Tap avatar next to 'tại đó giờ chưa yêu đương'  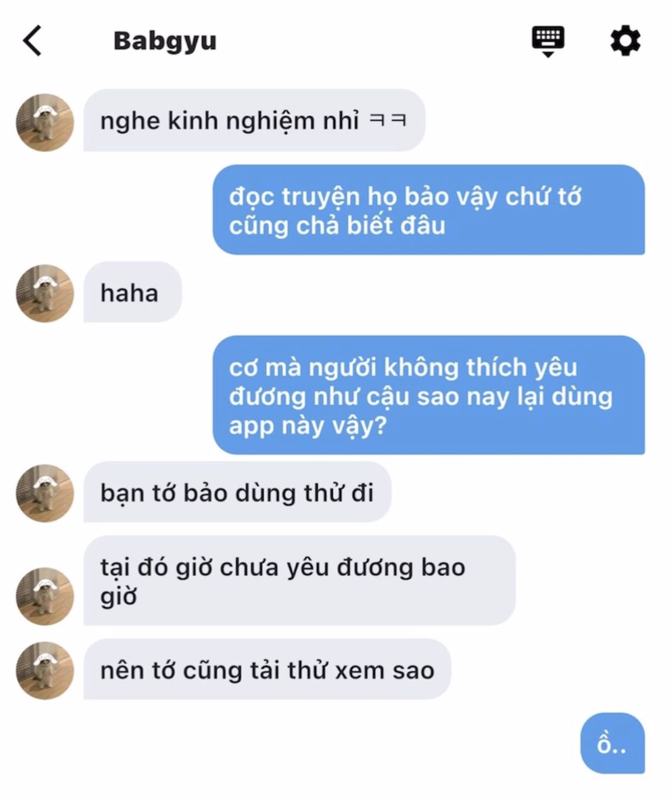click(45, 596)
